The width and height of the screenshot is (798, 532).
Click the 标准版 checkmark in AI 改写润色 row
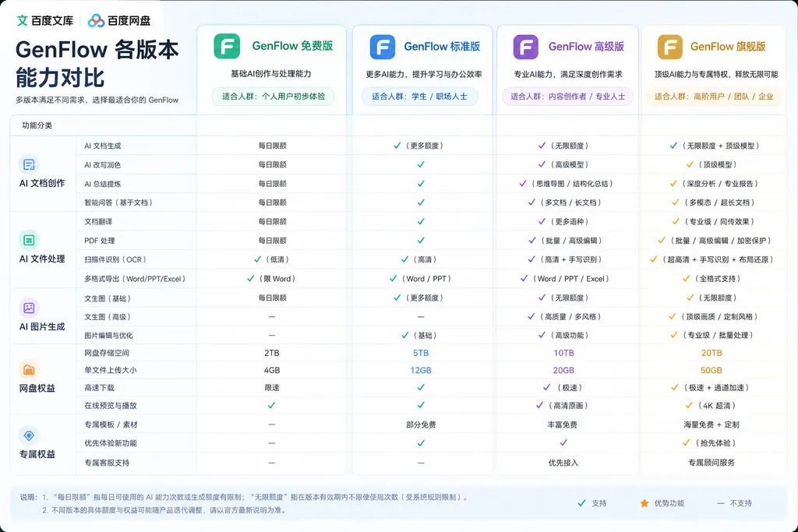(421, 164)
